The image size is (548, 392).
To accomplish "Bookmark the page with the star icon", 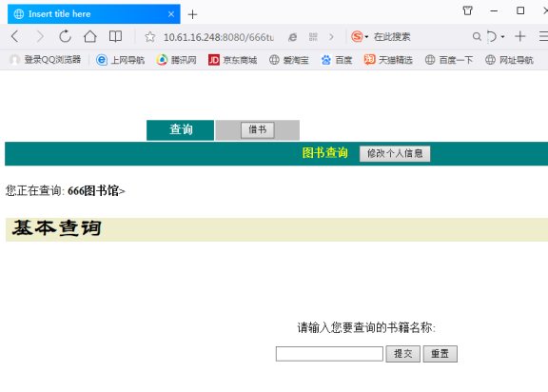I will point(150,37).
